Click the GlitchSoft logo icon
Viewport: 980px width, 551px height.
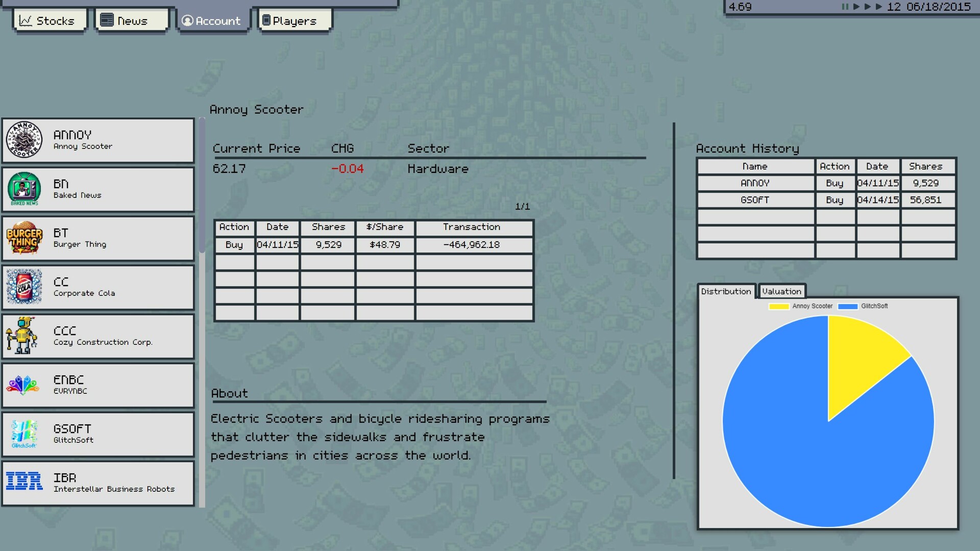(x=24, y=434)
